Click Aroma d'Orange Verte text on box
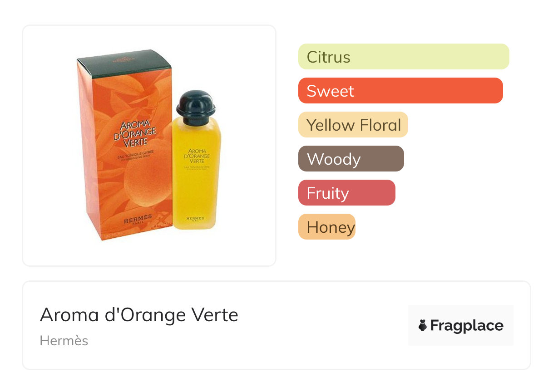 pos(138,133)
